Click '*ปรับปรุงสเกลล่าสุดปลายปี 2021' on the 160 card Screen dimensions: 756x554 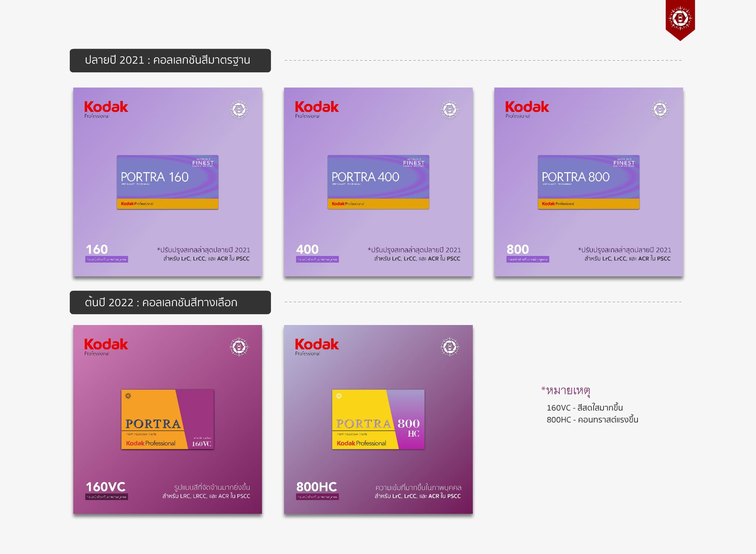(x=204, y=250)
